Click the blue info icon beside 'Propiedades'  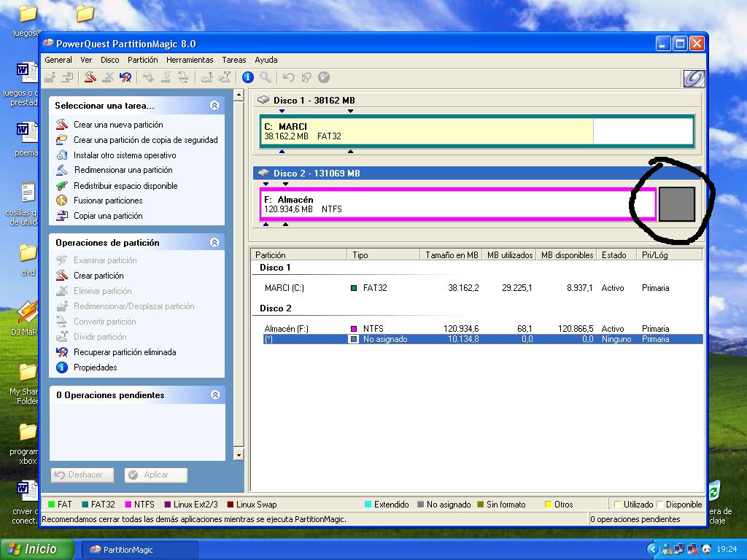(62, 367)
